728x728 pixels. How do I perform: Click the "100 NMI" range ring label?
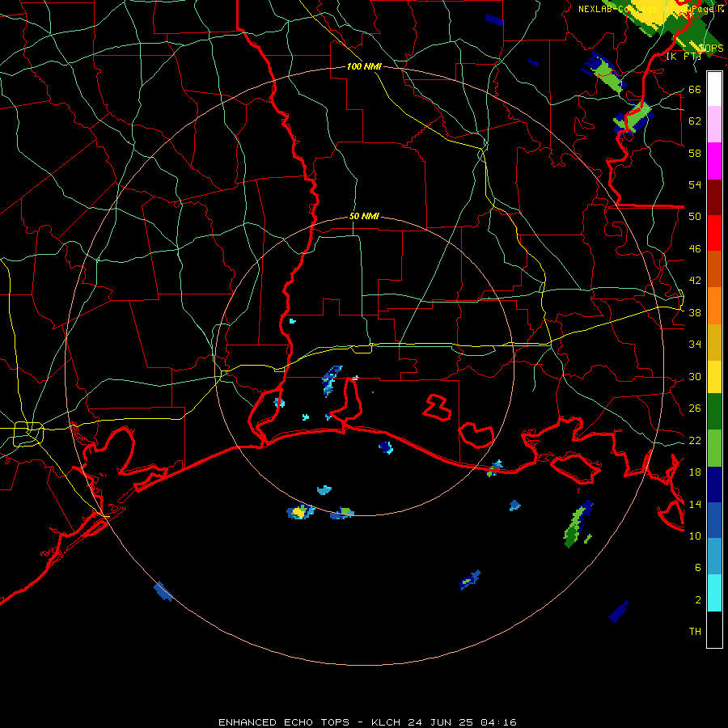pyautogui.click(x=364, y=66)
